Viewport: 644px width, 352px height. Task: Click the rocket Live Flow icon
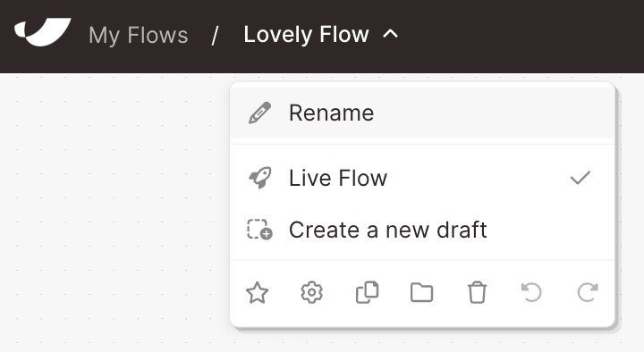259,178
